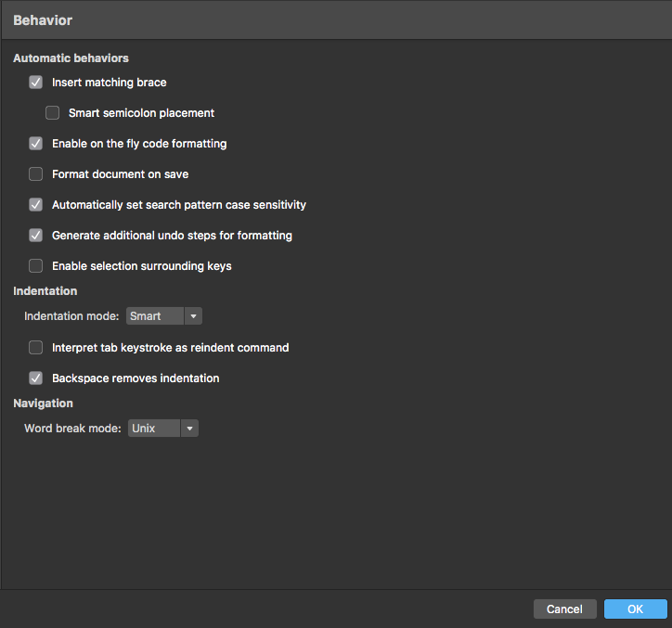Uncheck Generate additional undo steps for formatting
Viewport: 672px width, 628px height.
pyautogui.click(x=35, y=236)
